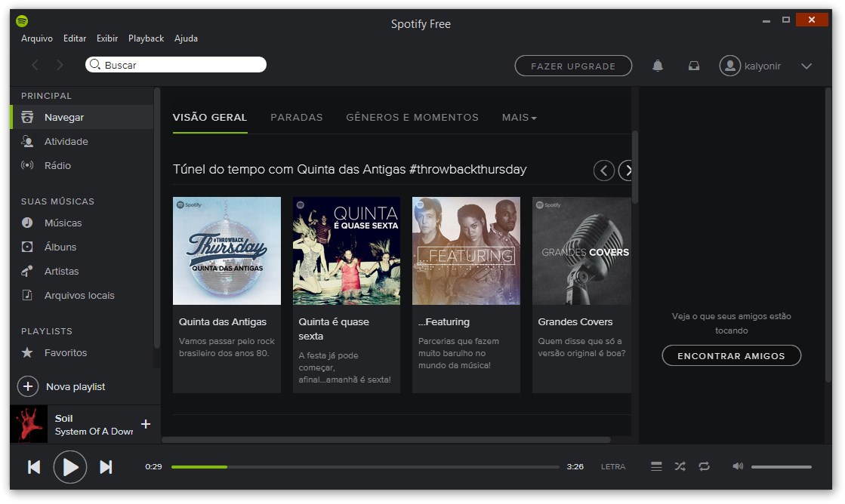Click the horizontal scrollbar below content

[386, 439]
